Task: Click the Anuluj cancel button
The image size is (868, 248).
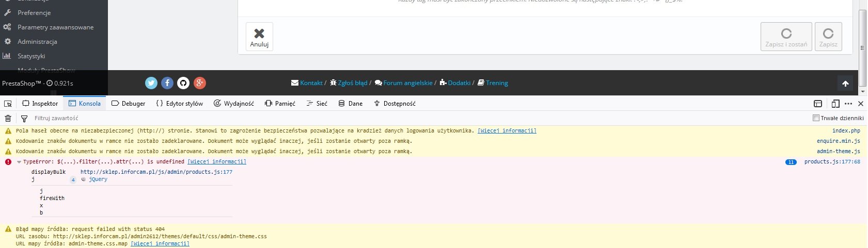Action: [259, 37]
